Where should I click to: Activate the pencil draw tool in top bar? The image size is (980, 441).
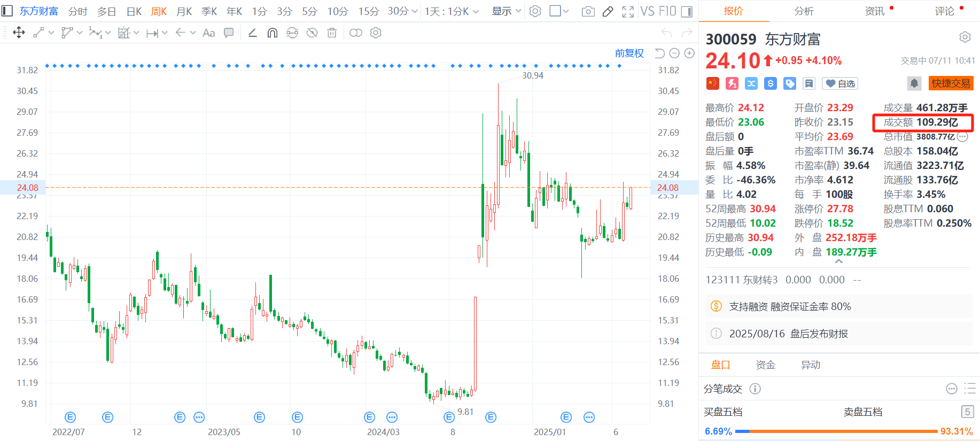tap(608, 11)
